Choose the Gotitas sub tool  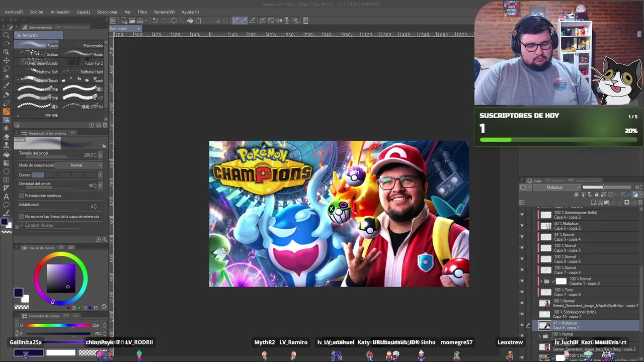[37, 54]
